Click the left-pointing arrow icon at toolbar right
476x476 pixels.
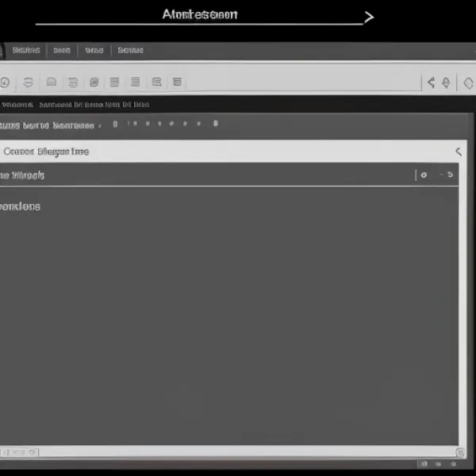(x=432, y=82)
